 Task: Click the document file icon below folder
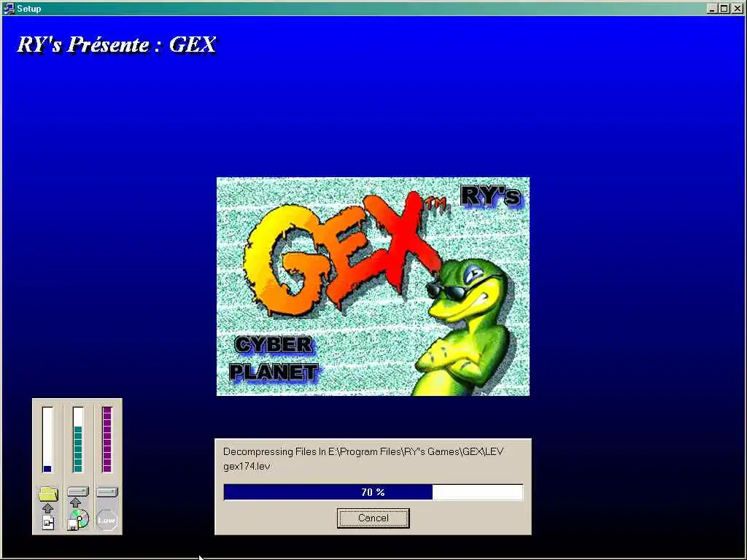click(48, 522)
